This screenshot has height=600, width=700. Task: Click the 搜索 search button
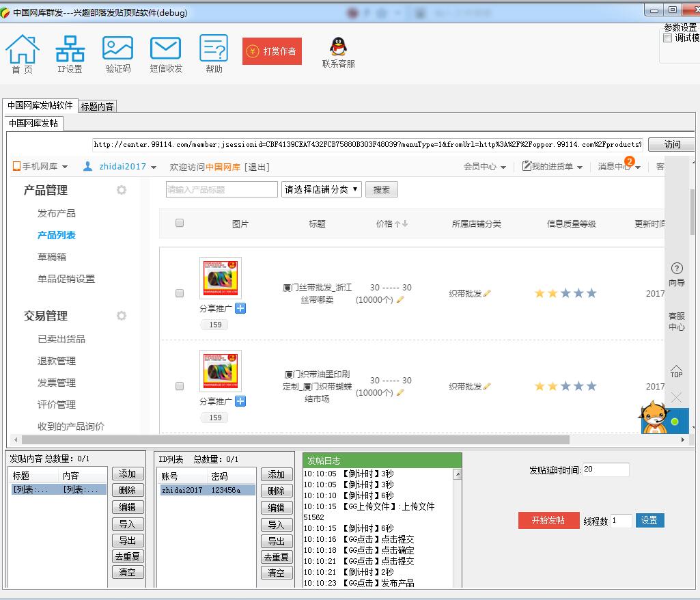381,189
